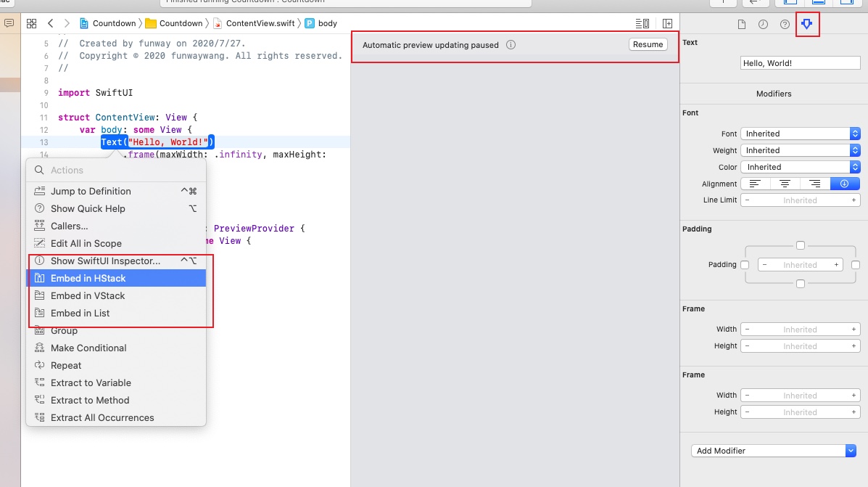Open the editor options lines icon
Screen dimensions: 868x487
(642, 23)
